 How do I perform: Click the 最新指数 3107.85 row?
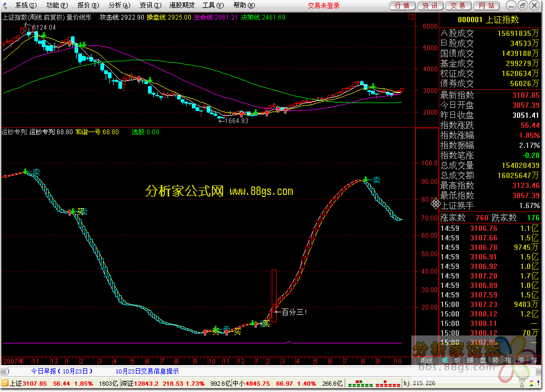489,95
